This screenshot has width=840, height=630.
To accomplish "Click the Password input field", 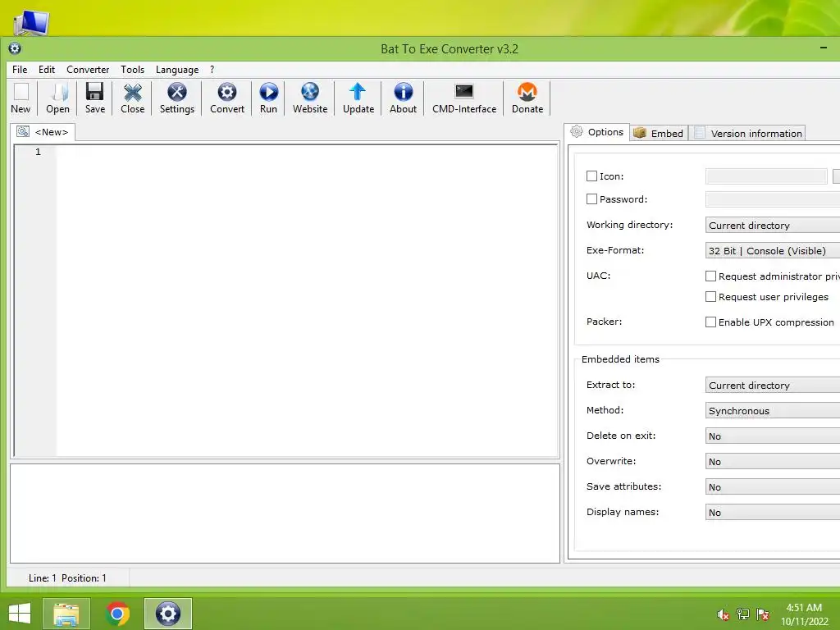I will pos(773,199).
